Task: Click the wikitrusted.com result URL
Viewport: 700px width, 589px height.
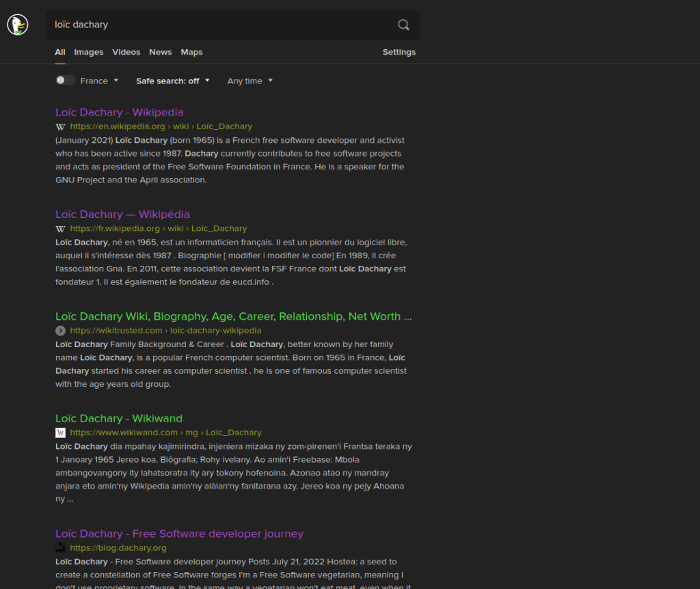Action: (x=165, y=331)
